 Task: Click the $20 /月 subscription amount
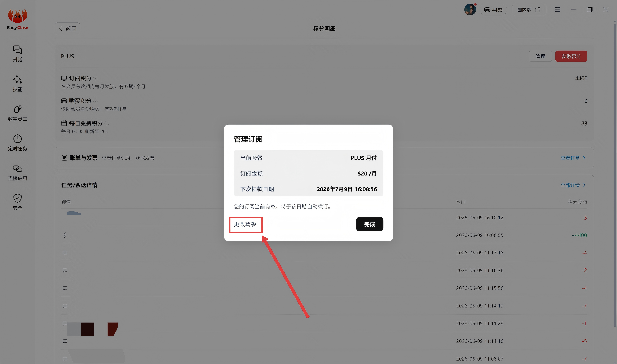pos(367,173)
